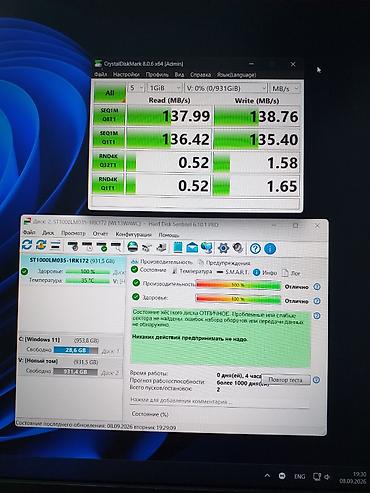Open Hard Disk Sentinel Просмотр menu

pyautogui.click(x=73, y=233)
